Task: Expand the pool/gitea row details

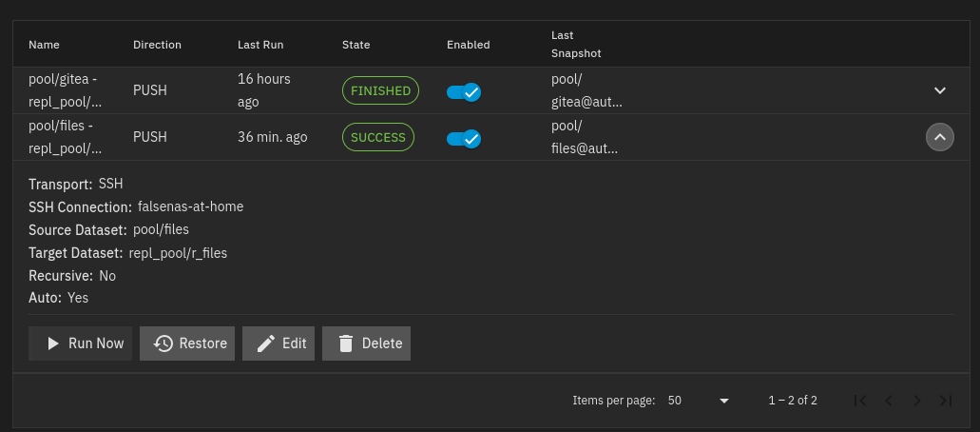Action: 939,90
